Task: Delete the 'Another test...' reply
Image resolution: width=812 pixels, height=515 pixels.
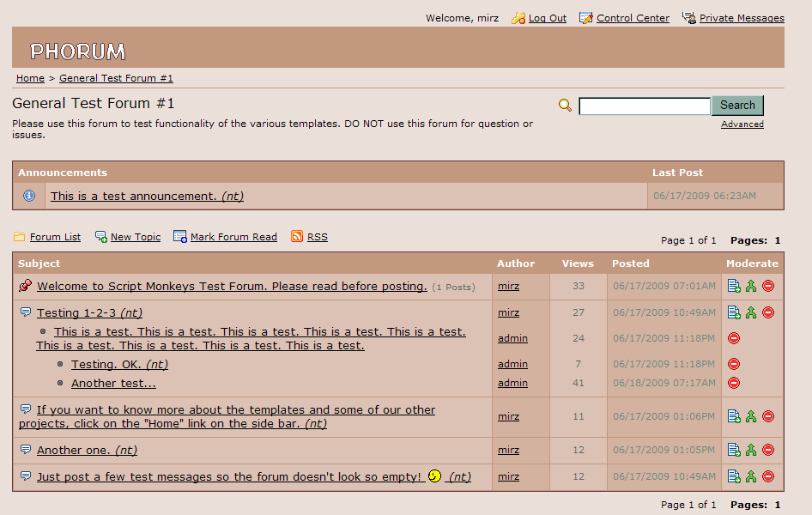Action: [x=734, y=383]
